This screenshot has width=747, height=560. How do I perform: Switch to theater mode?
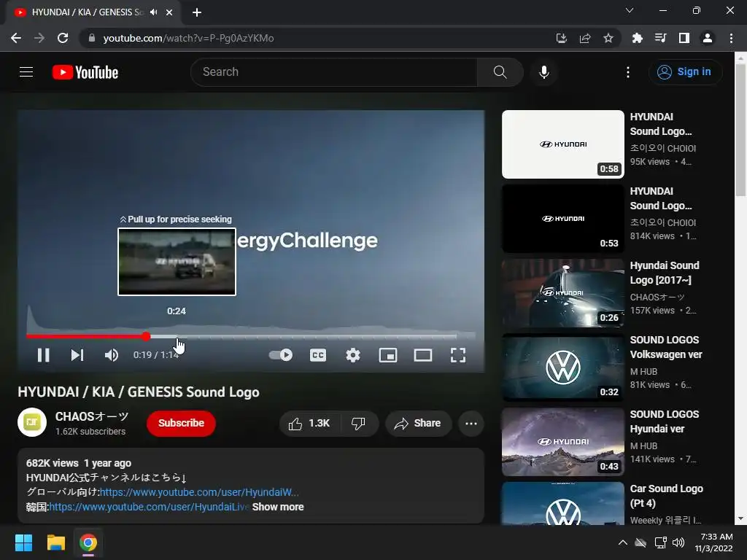coord(423,355)
